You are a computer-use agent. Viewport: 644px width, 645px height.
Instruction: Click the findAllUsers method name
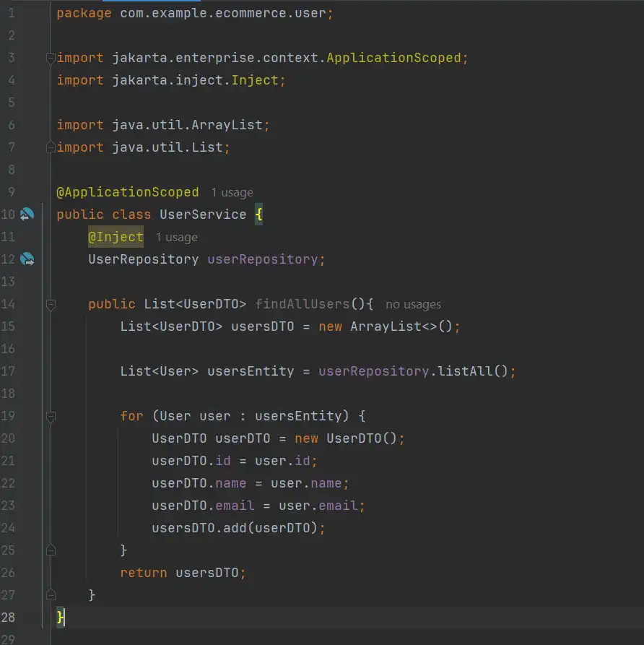tap(302, 304)
